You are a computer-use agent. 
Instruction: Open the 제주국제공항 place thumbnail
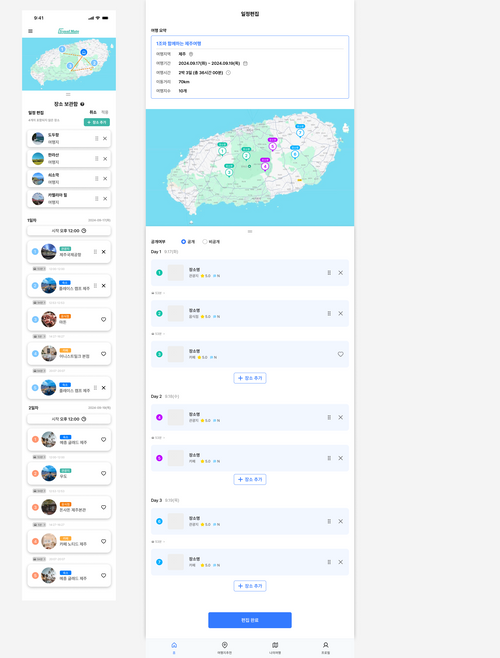(49, 252)
